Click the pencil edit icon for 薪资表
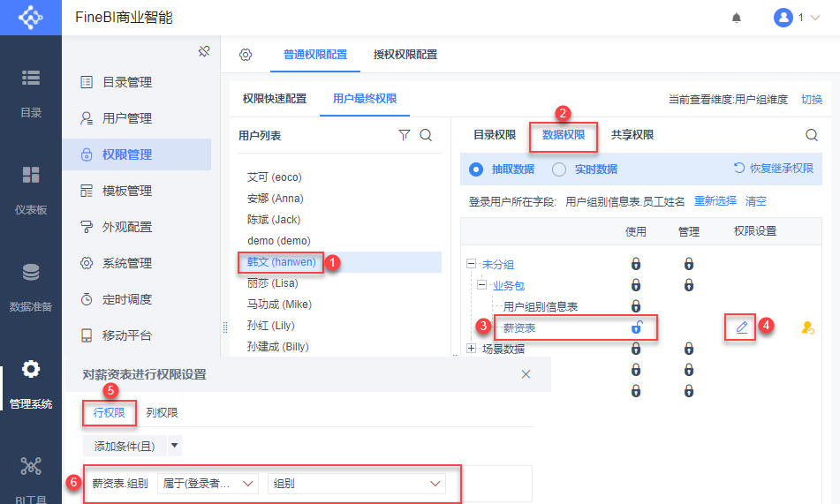 pyautogui.click(x=741, y=327)
